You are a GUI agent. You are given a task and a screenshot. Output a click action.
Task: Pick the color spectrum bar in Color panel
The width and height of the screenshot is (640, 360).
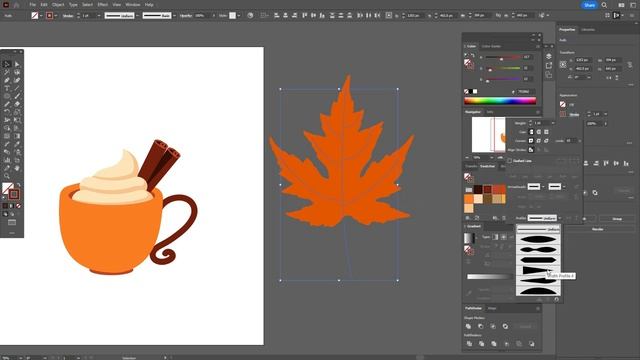pyautogui.click(x=500, y=101)
